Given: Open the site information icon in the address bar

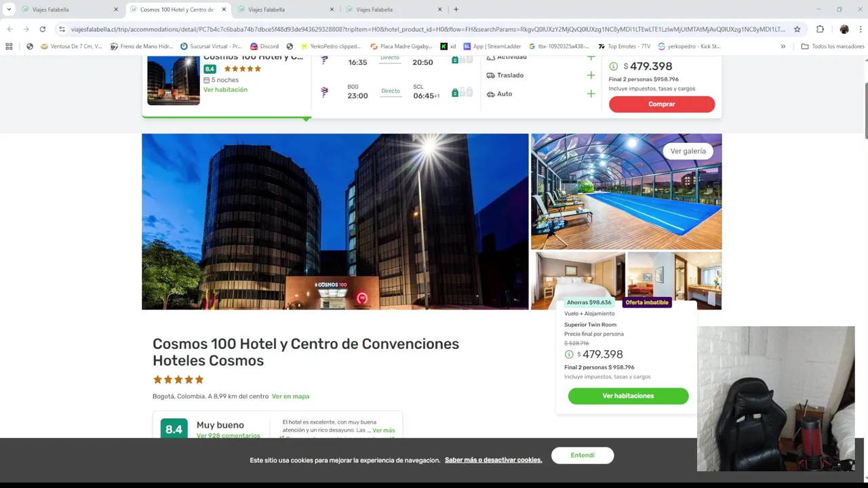Looking at the screenshot, I should coord(62,29).
